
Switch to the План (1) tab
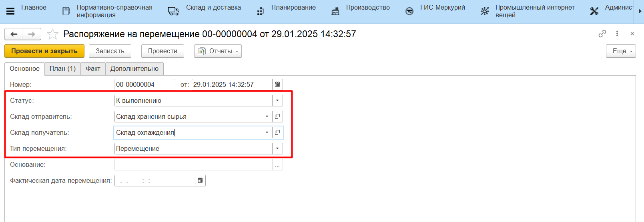[62, 69]
